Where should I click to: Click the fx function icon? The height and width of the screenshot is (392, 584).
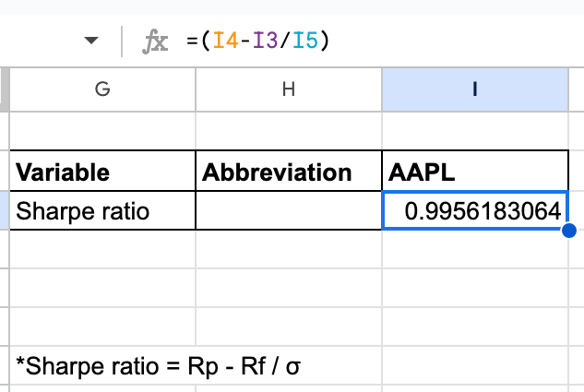155,41
